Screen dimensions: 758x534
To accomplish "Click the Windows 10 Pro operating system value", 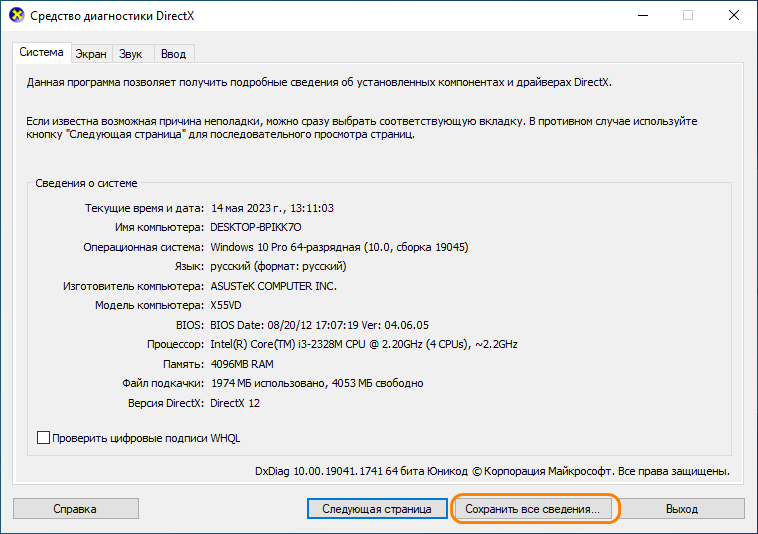I will coord(339,247).
